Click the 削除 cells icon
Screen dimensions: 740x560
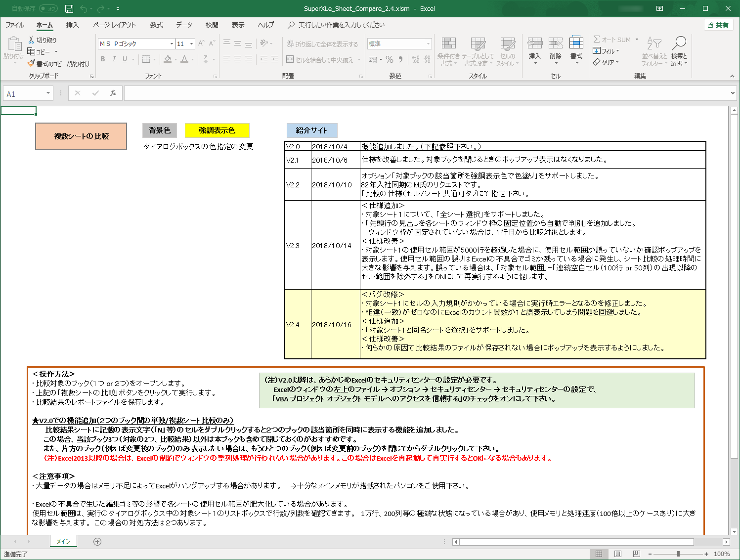click(556, 43)
